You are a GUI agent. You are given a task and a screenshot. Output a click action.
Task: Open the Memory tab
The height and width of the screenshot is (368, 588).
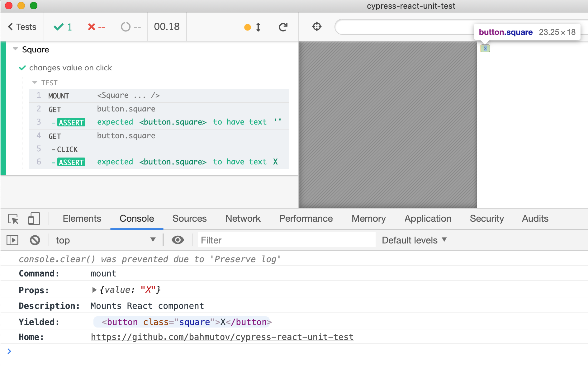click(369, 219)
